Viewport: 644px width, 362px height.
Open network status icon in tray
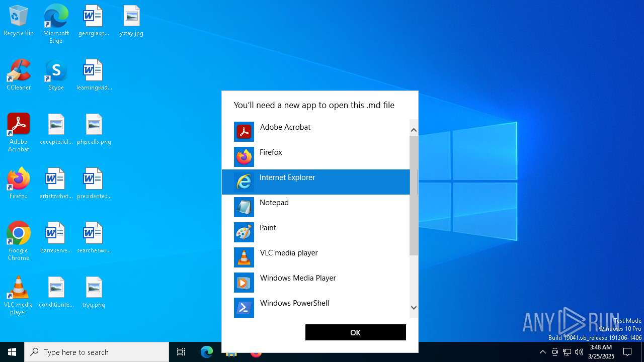click(567, 352)
